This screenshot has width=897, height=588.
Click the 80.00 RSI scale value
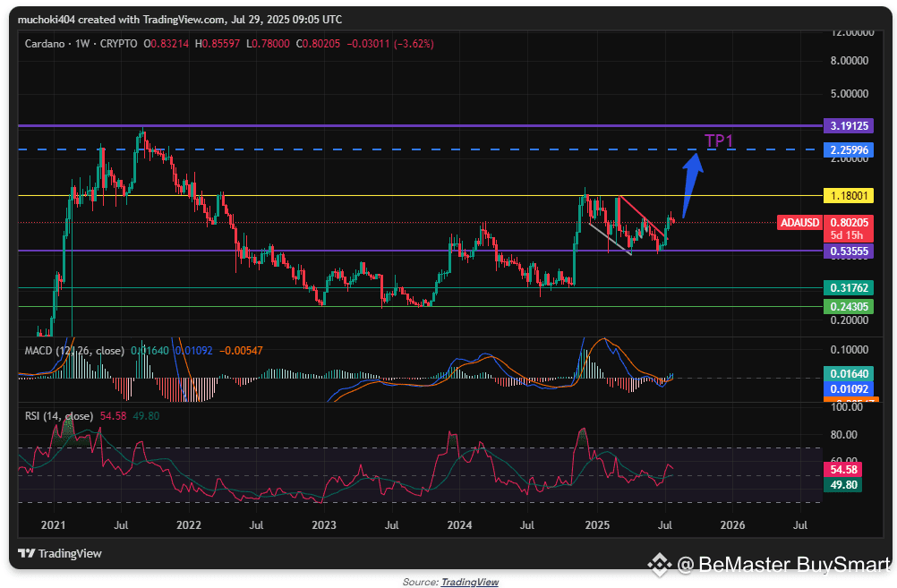click(x=843, y=435)
